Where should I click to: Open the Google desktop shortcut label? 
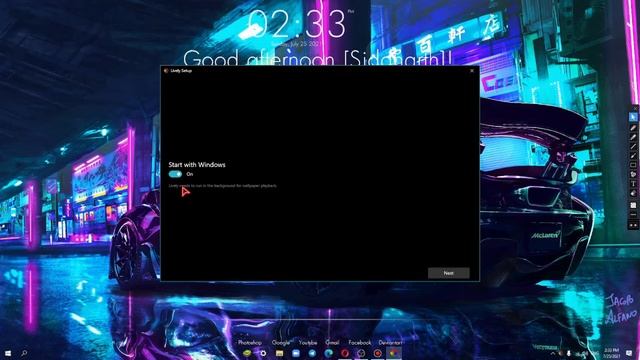click(281, 342)
